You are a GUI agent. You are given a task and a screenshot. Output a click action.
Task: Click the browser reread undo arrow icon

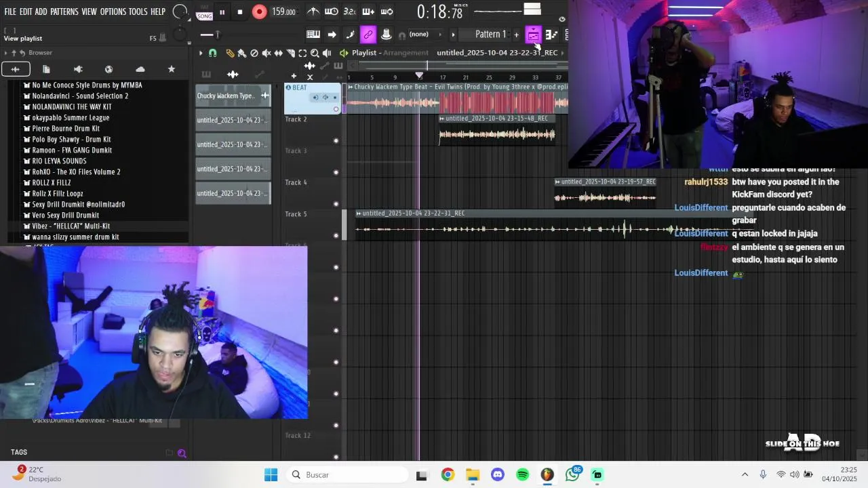click(22, 53)
